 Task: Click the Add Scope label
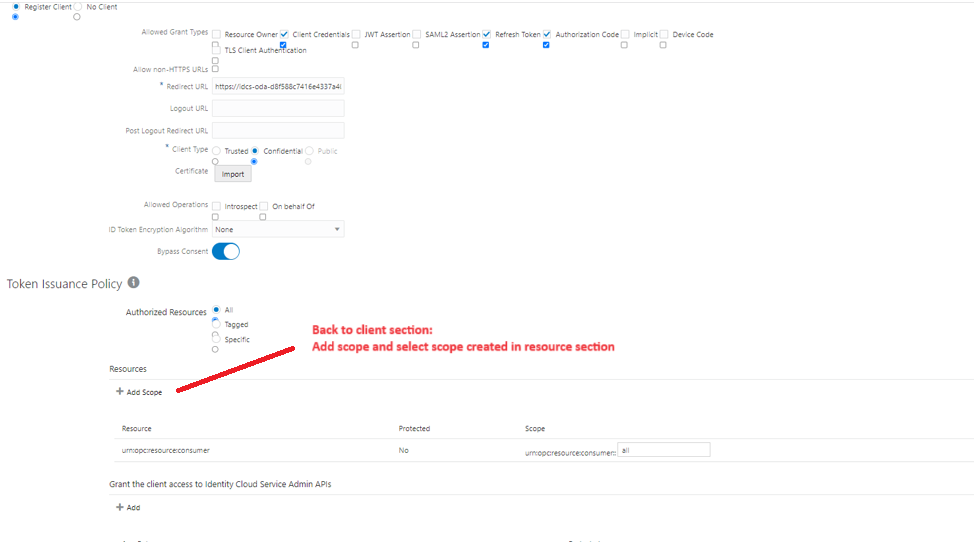click(144, 392)
